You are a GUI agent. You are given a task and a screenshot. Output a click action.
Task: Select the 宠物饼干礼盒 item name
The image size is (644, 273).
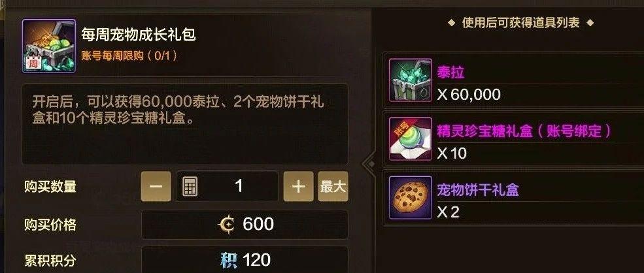[478, 189]
